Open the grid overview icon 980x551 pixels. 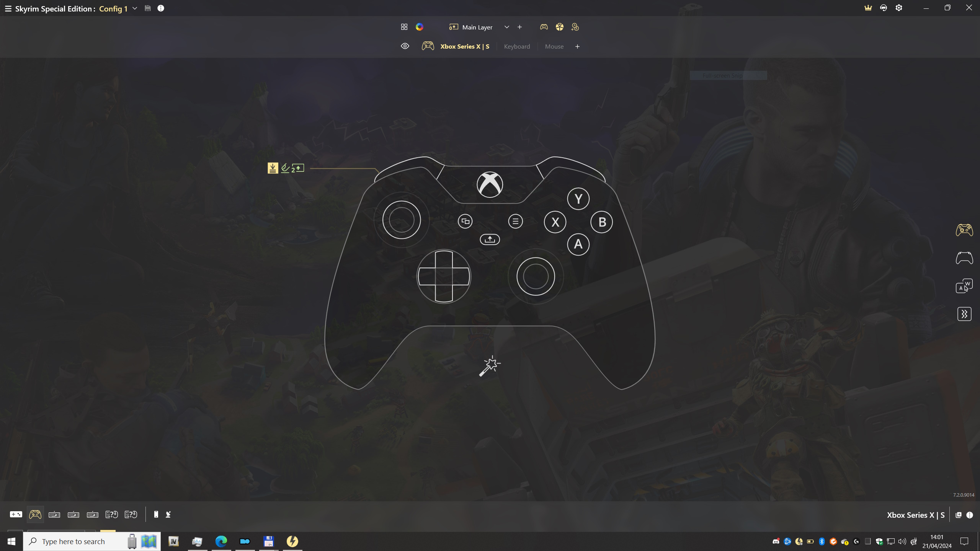click(404, 27)
